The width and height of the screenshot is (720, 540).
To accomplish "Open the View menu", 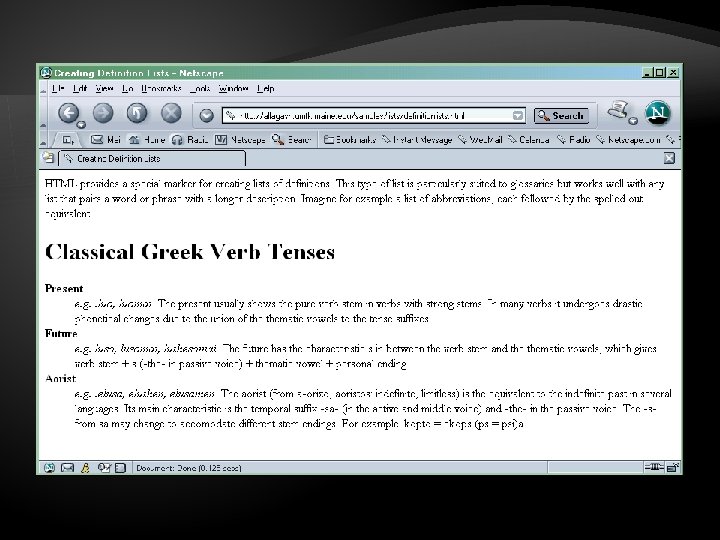I will click(x=104, y=88).
